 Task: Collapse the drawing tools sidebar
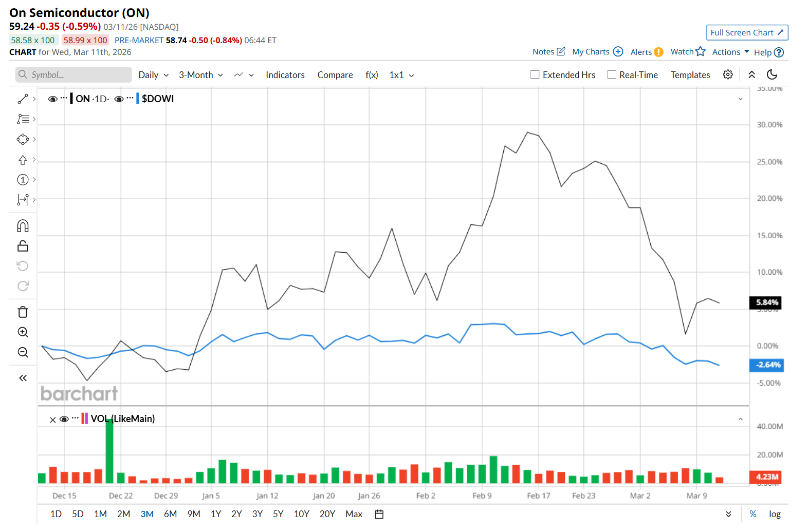pyautogui.click(x=23, y=378)
